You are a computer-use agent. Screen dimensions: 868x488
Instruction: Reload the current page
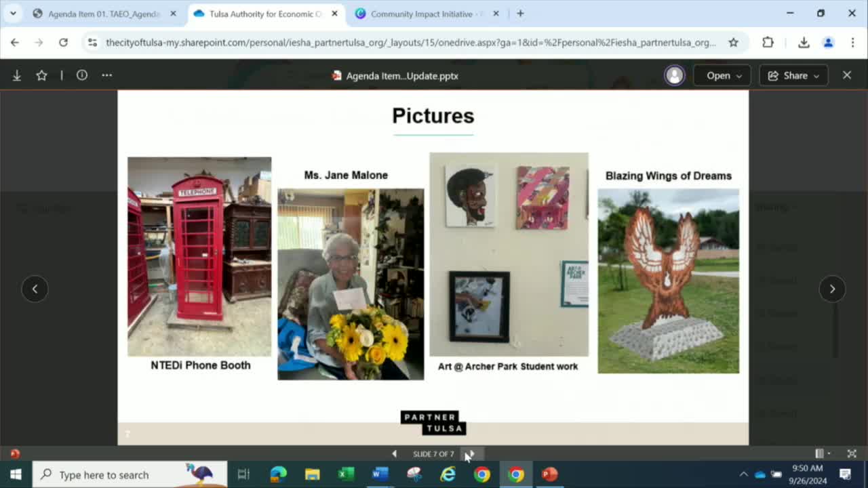click(63, 42)
